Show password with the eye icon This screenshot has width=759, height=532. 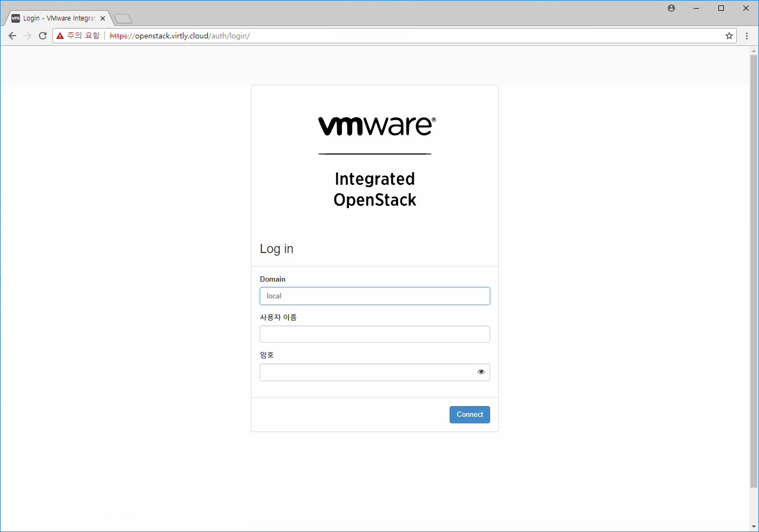[x=481, y=372]
